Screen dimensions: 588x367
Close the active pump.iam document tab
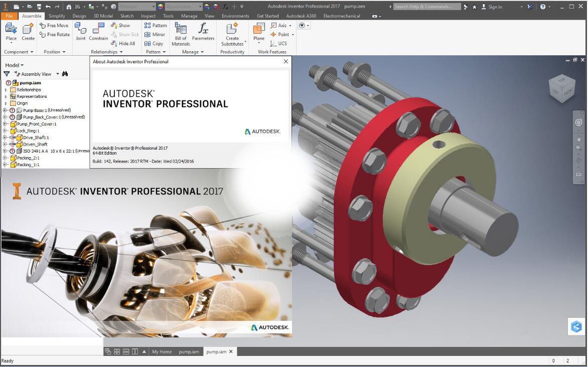coord(231,351)
